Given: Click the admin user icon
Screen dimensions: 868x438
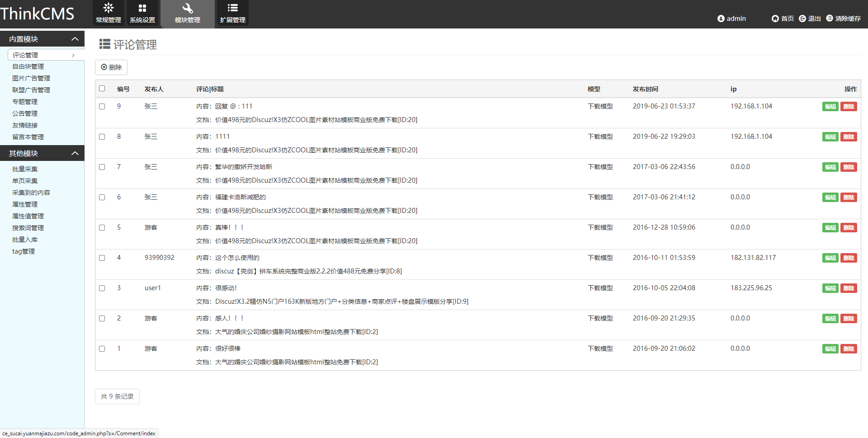Looking at the screenshot, I should 721,19.
